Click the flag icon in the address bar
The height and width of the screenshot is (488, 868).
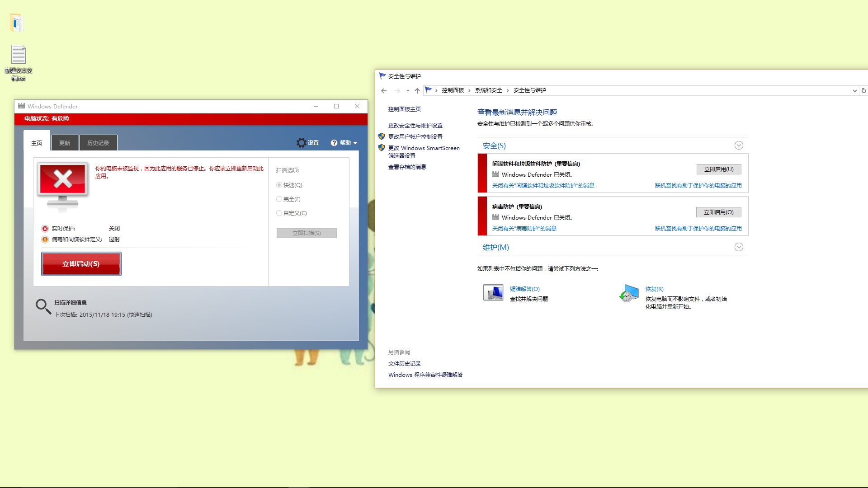click(x=429, y=90)
